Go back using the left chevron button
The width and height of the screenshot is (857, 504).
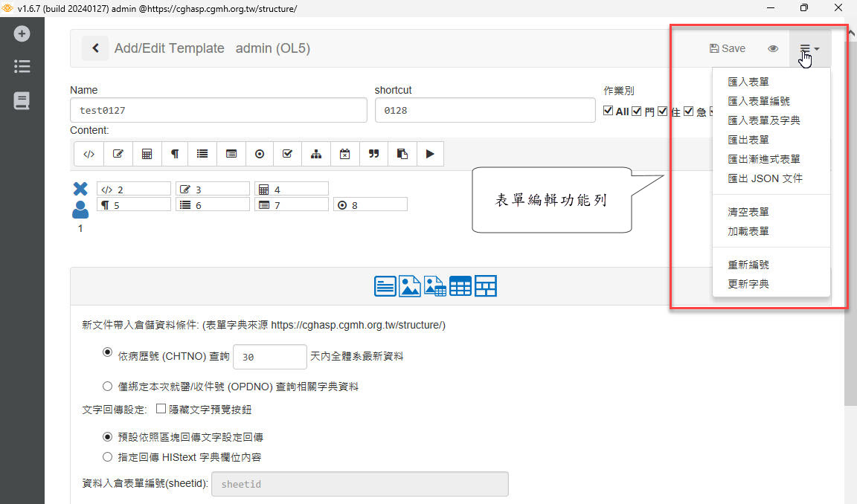pyautogui.click(x=95, y=48)
